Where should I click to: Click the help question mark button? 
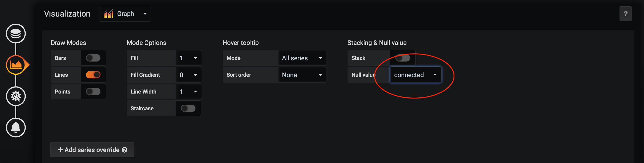(625, 14)
